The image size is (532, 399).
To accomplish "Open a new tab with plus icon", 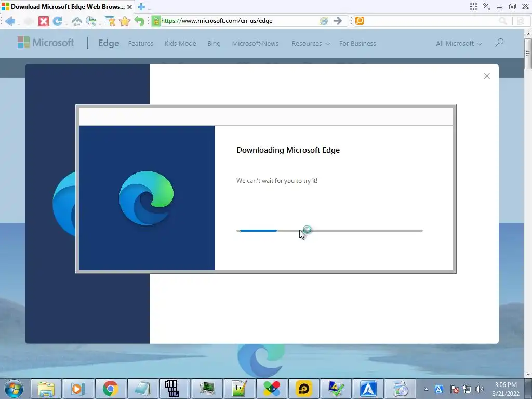I will coord(141,6).
